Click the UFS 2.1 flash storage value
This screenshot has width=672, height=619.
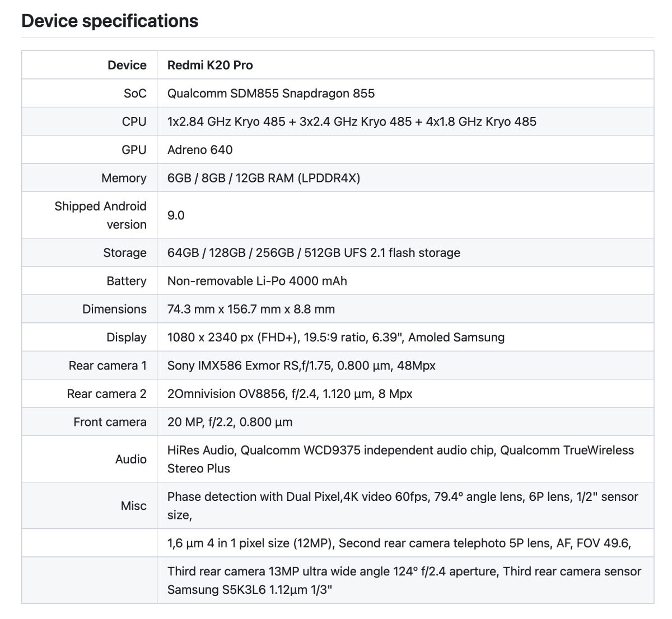coord(314,252)
